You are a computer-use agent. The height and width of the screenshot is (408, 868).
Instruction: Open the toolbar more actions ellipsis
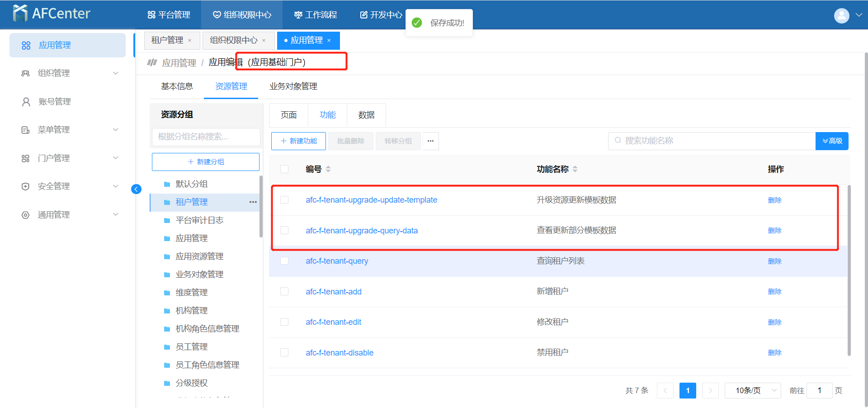click(430, 141)
